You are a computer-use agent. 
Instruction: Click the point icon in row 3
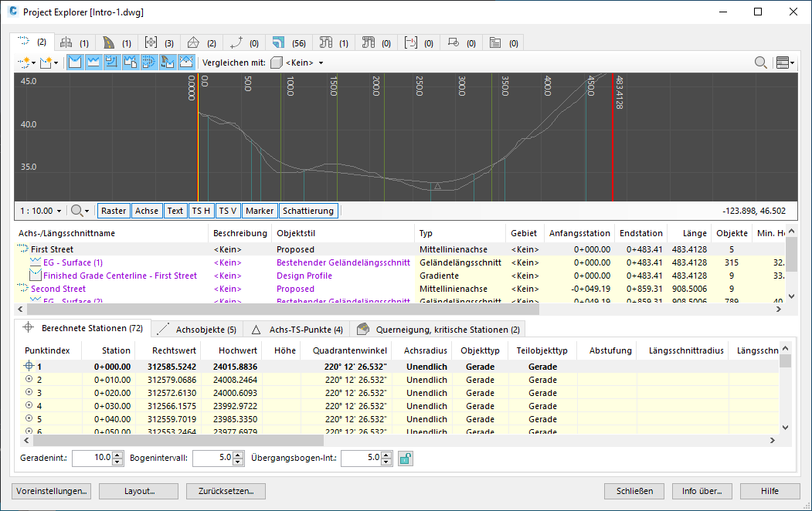pyautogui.click(x=29, y=393)
